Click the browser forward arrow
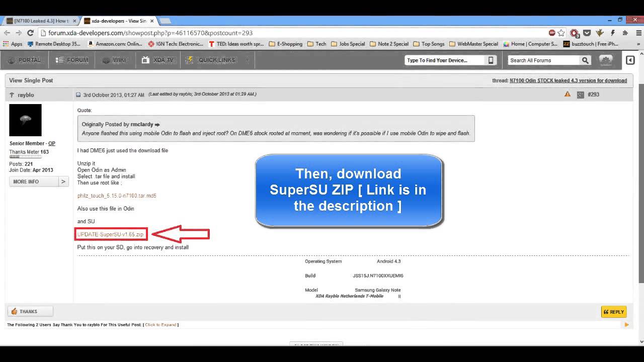 coord(19,33)
